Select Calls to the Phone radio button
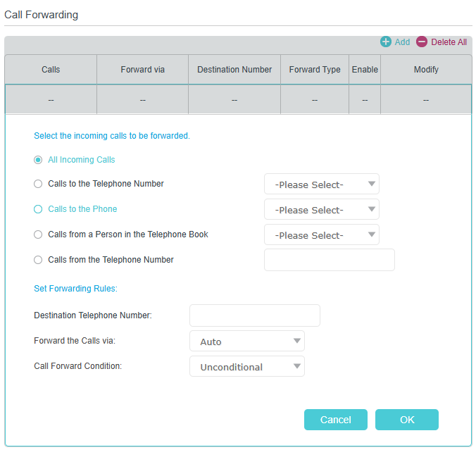 [x=38, y=209]
